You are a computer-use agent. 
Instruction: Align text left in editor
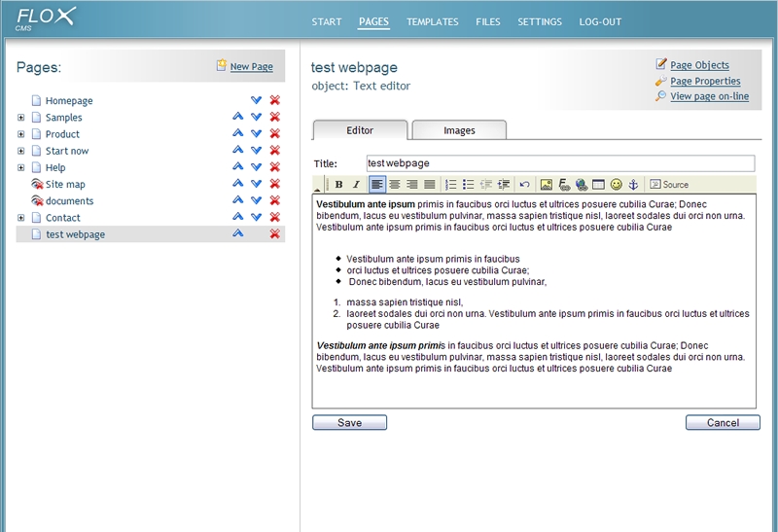coord(377,185)
